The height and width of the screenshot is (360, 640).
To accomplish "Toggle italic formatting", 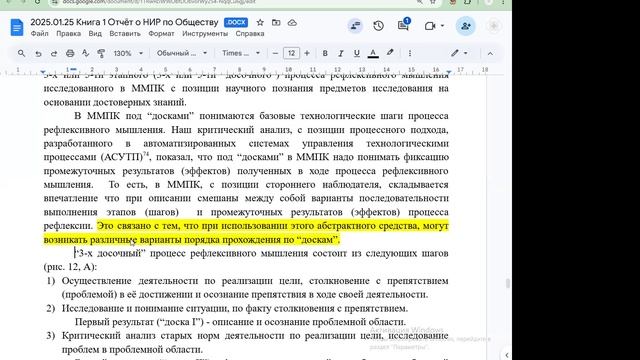I will point(340,53).
